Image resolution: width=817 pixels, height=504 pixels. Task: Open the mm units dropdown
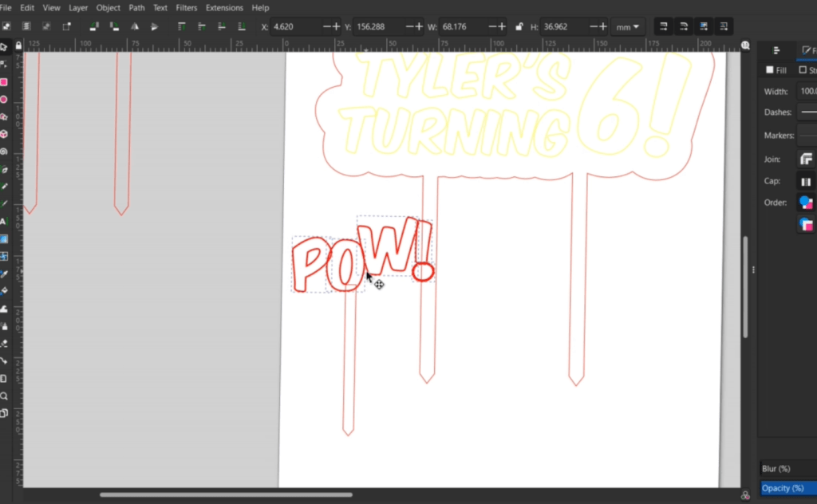coord(628,26)
